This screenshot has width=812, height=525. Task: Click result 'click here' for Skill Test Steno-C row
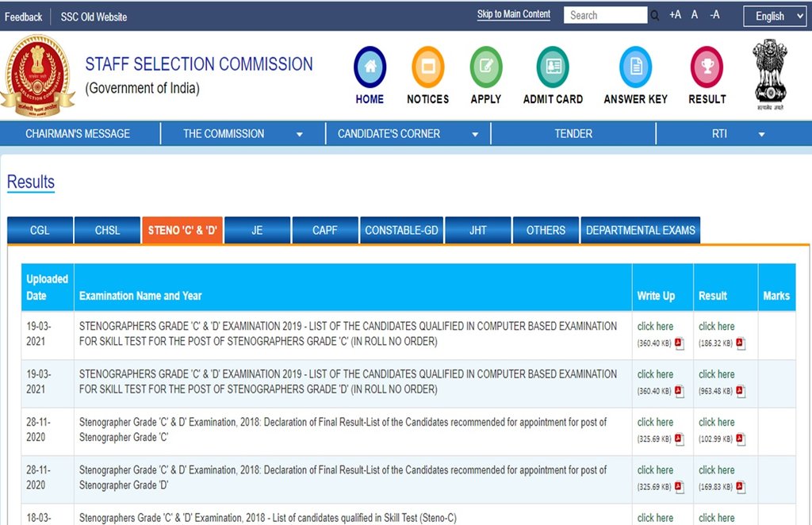(717, 518)
